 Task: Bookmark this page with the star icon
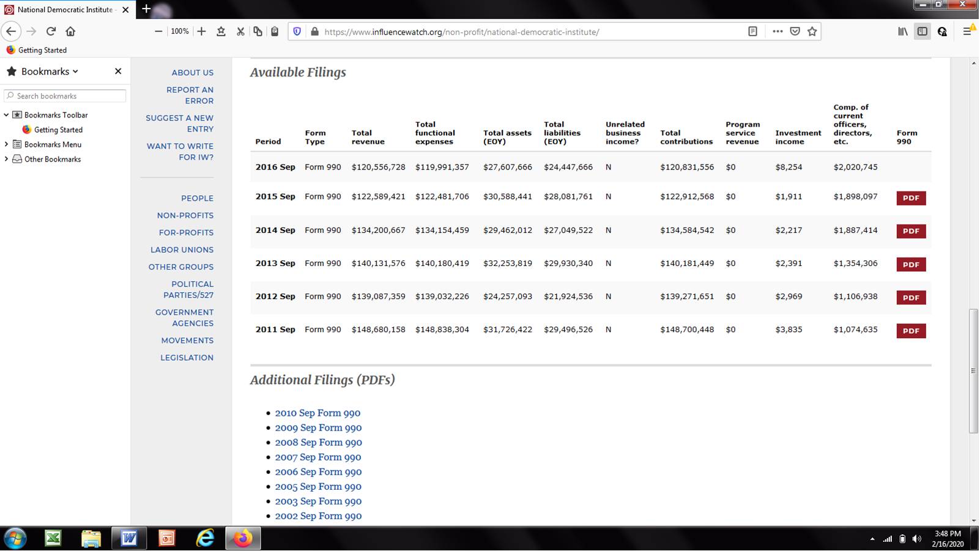point(812,31)
